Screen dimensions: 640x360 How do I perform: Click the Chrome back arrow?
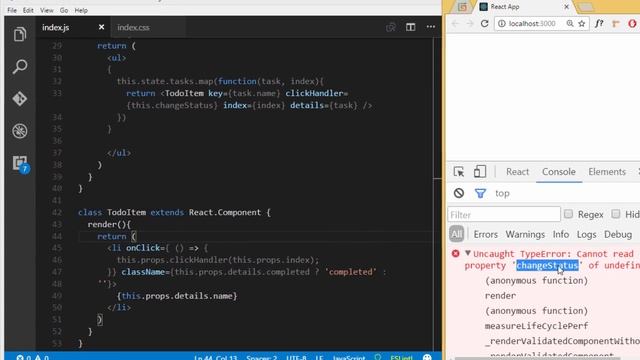456,24
